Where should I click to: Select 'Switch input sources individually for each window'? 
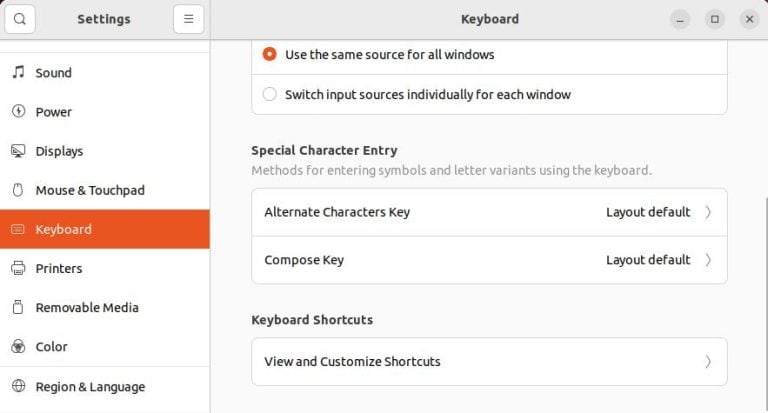[270, 95]
